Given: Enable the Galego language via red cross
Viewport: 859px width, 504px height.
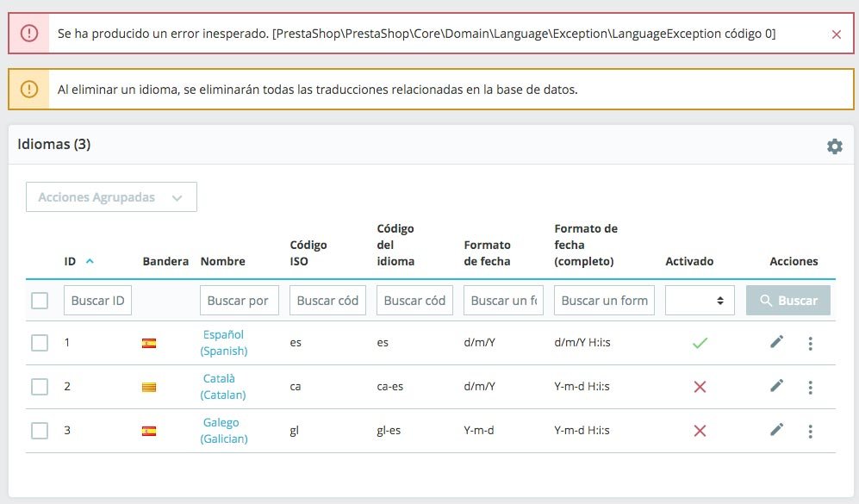Looking at the screenshot, I should [700, 431].
